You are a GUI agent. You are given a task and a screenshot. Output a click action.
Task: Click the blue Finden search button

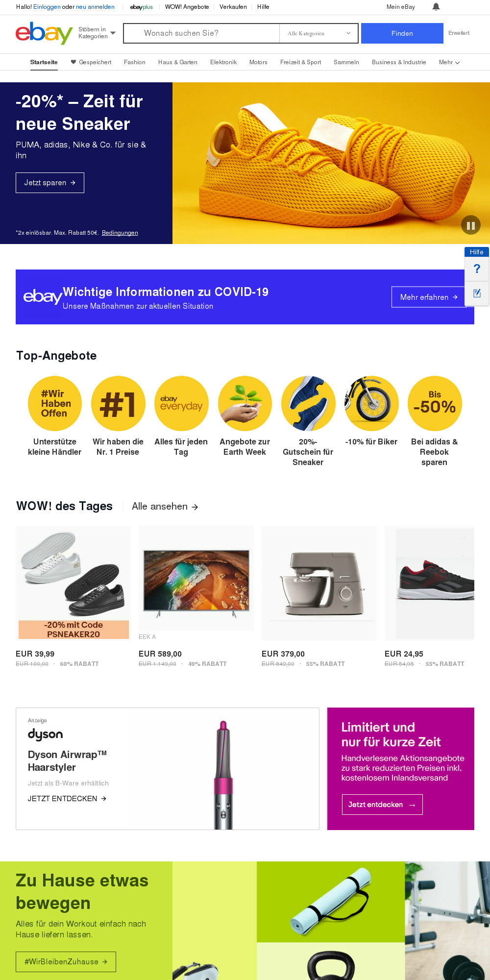pyautogui.click(x=402, y=33)
